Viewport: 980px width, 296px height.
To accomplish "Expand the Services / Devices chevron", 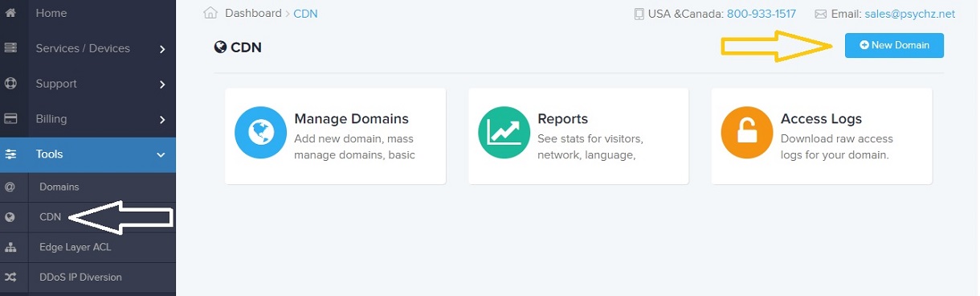I will click(162, 49).
